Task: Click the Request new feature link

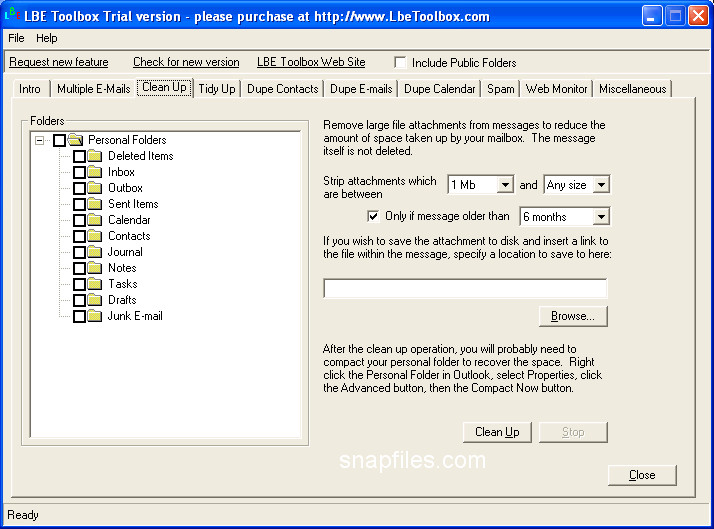Action: [59, 62]
